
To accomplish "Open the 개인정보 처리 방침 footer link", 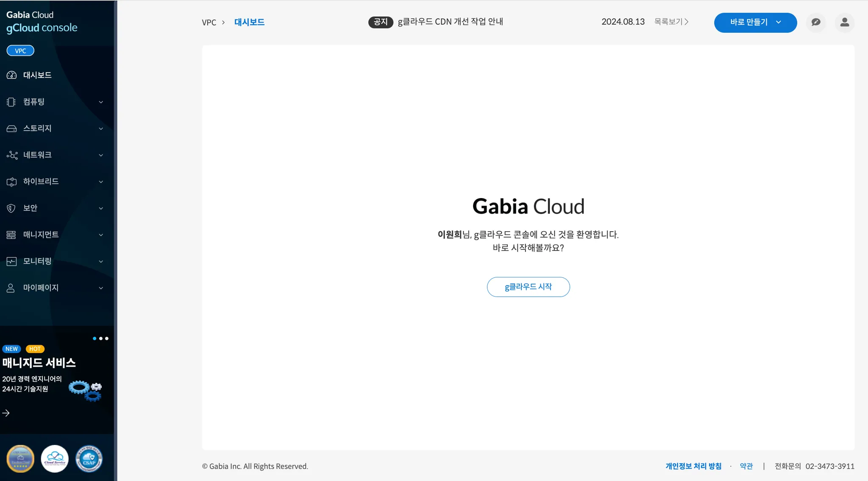I will 693,466.
